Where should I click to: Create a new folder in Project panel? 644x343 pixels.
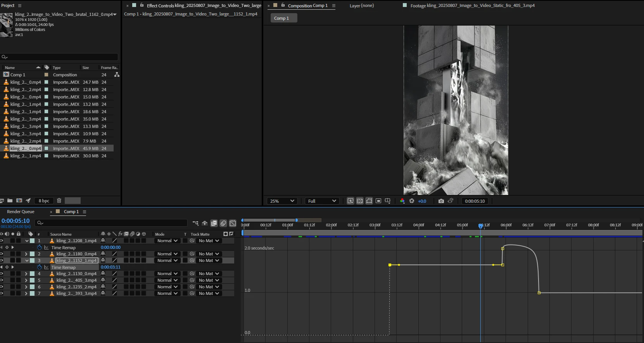10,200
